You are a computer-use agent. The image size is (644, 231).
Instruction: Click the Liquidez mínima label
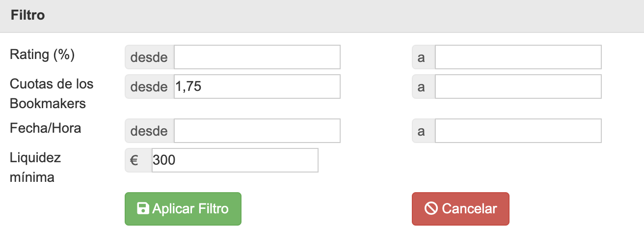pyautogui.click(x=36, y=167)
